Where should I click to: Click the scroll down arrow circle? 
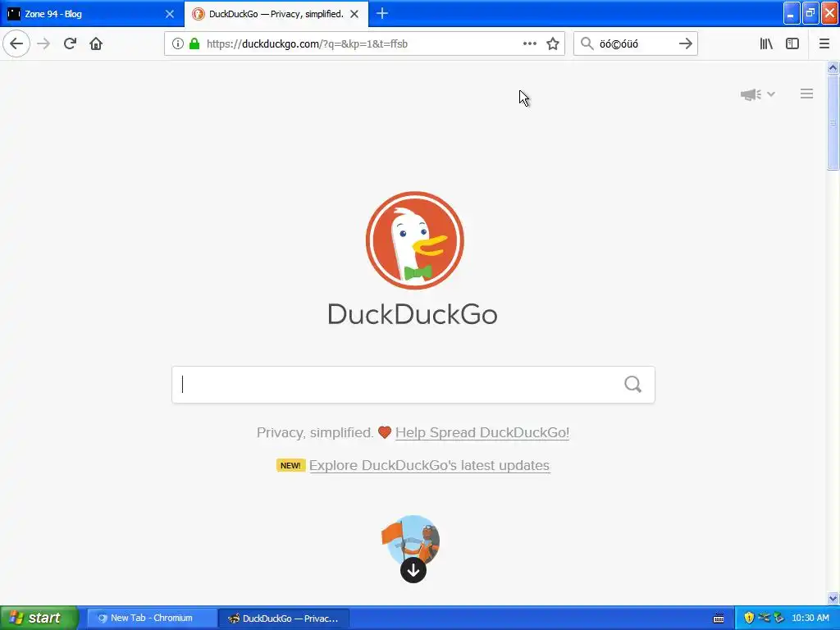point(413,570)
